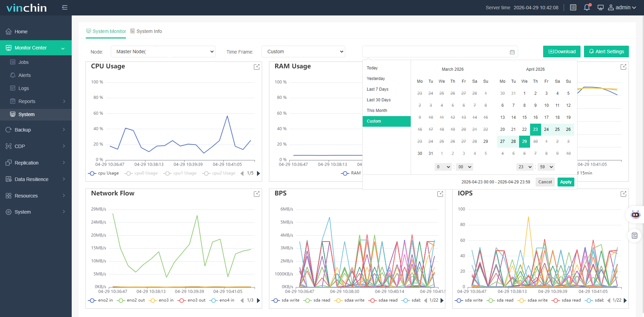Switch to the System Info tab
The height and width of the screenshot is (317, 644).
coord(146,31)
